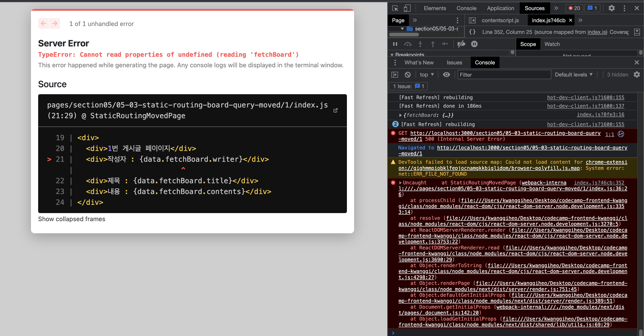
Task: Switch to the Application tab
Action: [500, 8]
